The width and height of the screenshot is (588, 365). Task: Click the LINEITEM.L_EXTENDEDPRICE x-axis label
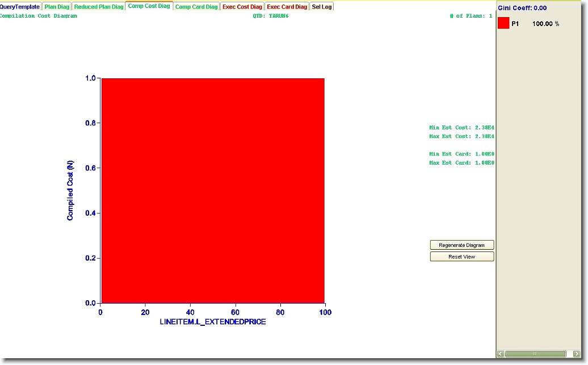[x=213, y=322]
